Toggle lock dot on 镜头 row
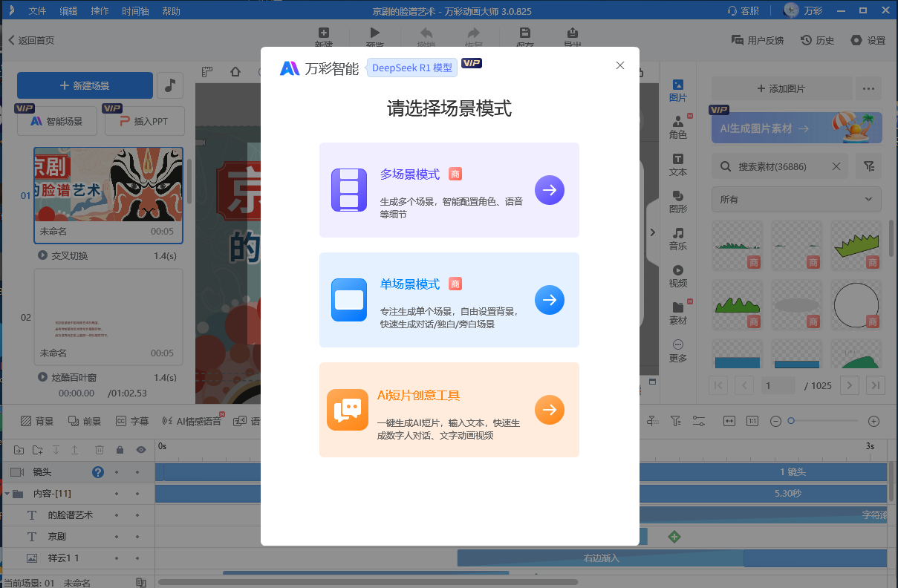Viewport: 898px width, 588px height. click(117, 472)
